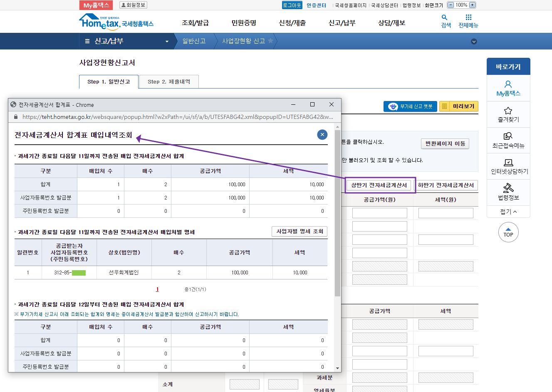
Task: Click the first 공급가액(원) input field
Action: [x=379, y=213]
